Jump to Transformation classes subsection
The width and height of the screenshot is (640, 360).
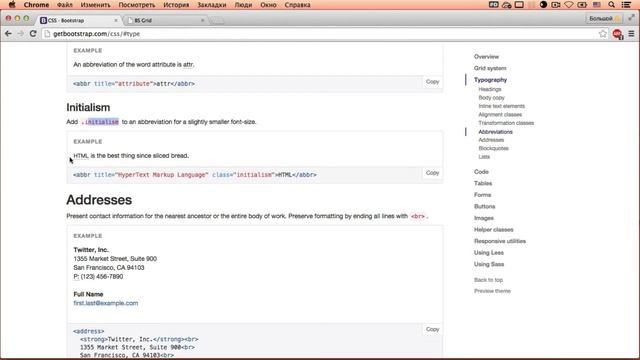tap(506, 123)
